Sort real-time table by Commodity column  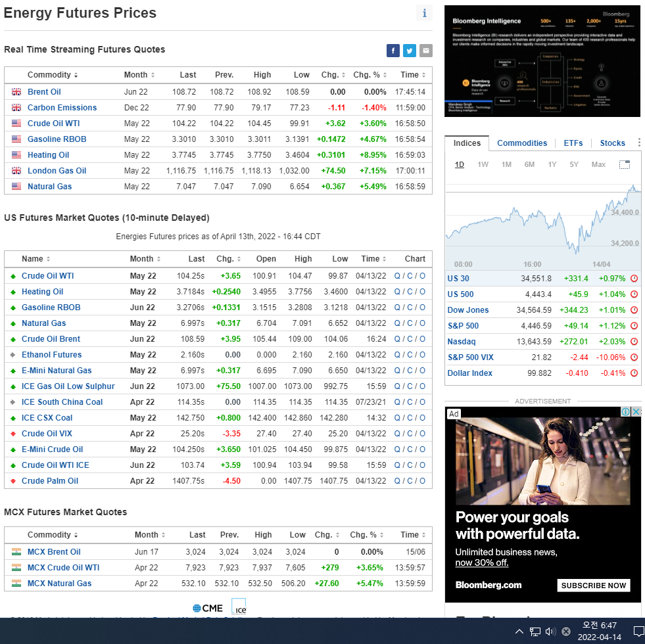[x=52, y=75]
